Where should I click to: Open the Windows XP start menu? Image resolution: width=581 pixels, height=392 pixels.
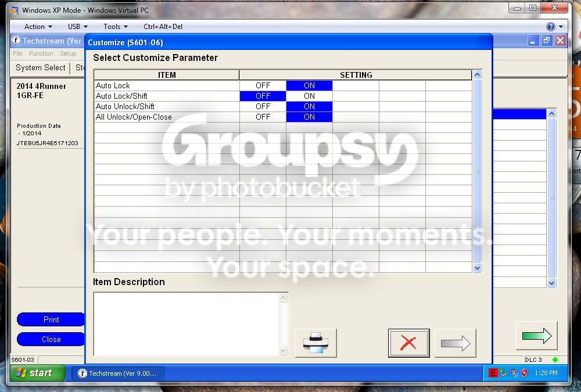click(x=38, y=373)
